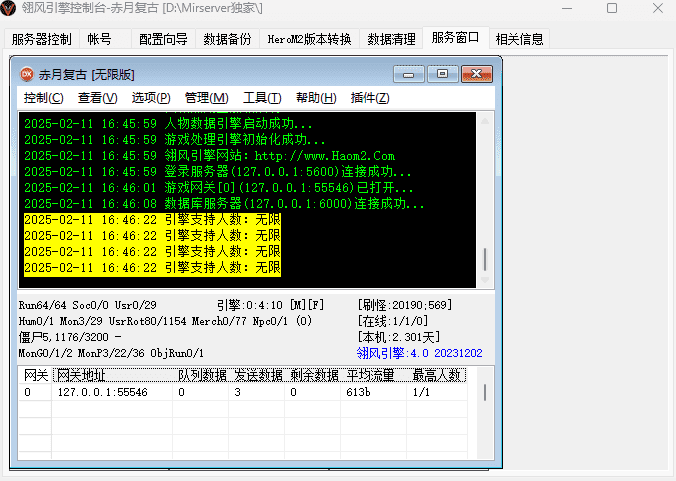Open the 查看(V) menu
The image size is (676, 481).
click(x=97, y=98)
